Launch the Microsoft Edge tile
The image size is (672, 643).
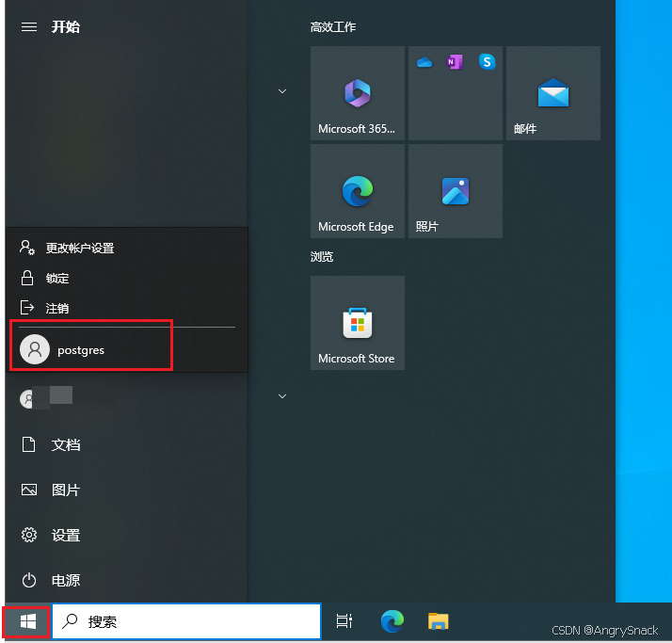tap(358, 191)
